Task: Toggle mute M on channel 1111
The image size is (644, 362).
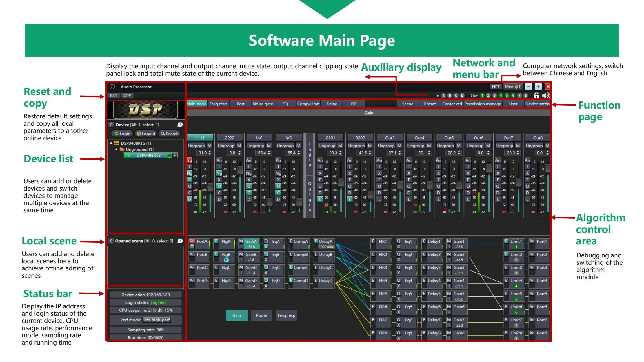Action: (210, 146)
